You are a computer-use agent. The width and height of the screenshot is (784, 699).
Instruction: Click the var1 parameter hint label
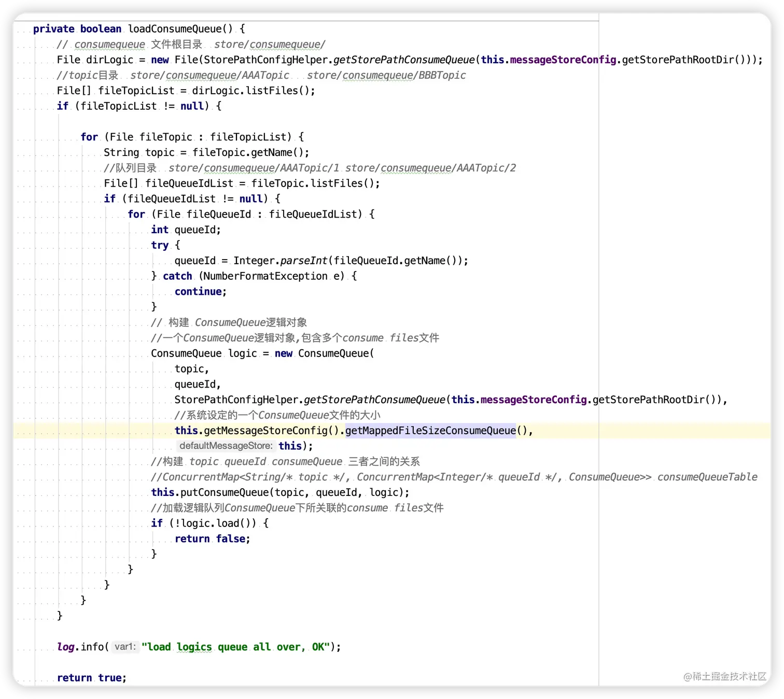click(125, 647)
